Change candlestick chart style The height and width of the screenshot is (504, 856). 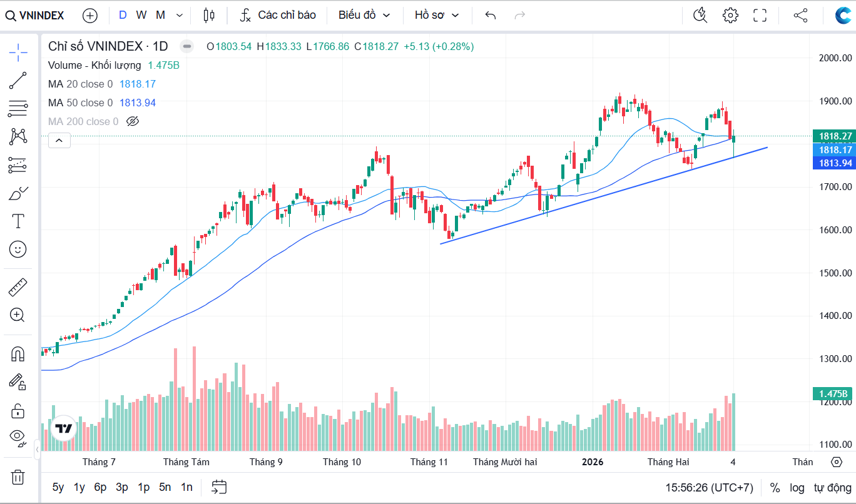209,15
